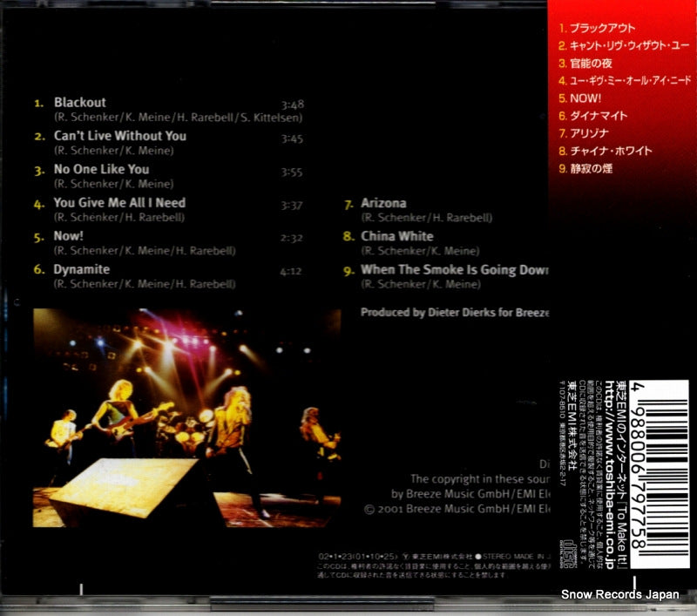Click the yellow track number '9.' in English list

click(349, 271)
